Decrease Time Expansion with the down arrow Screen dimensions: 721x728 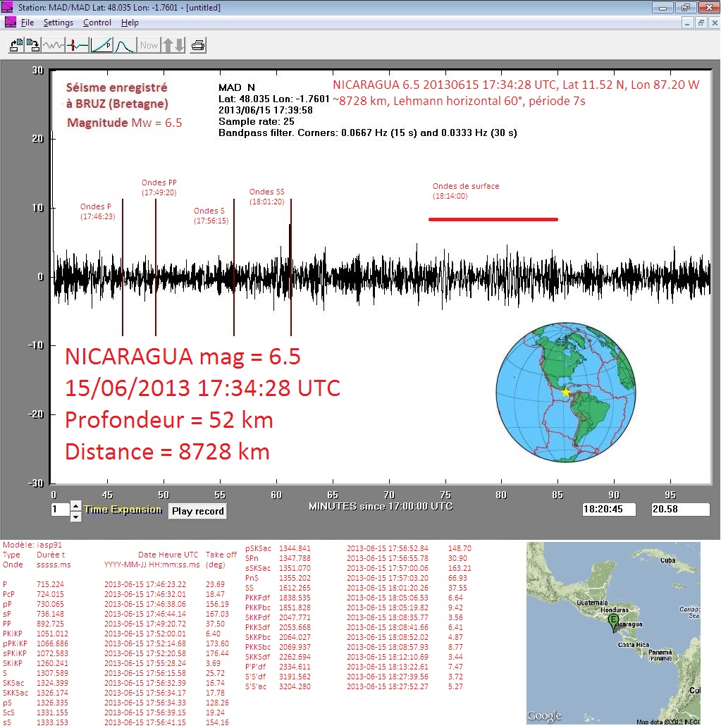point(76,517)
